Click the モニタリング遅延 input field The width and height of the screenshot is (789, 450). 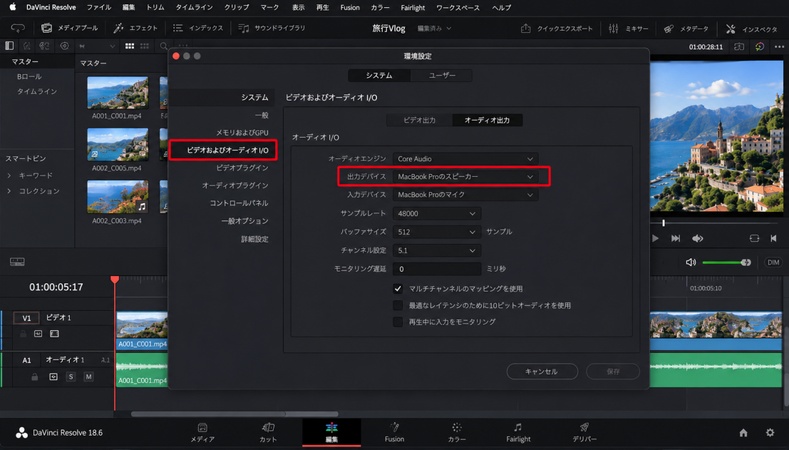[x=437, y=269]
